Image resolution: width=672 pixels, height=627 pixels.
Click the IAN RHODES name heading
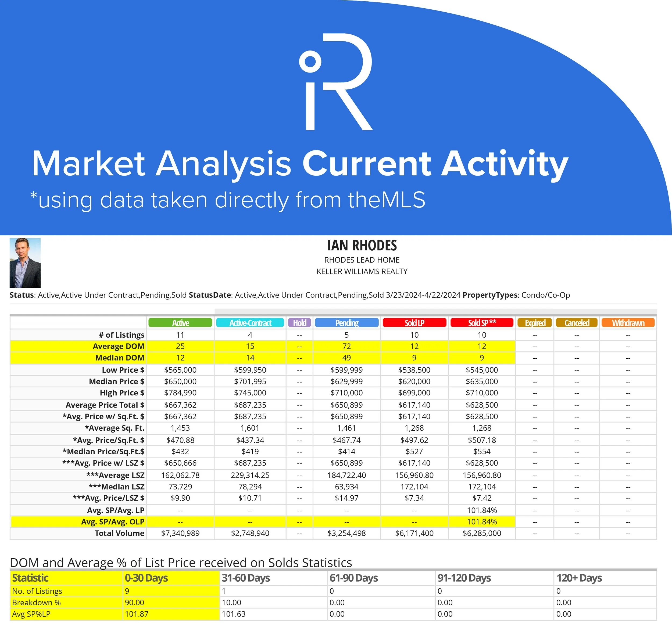362,245
